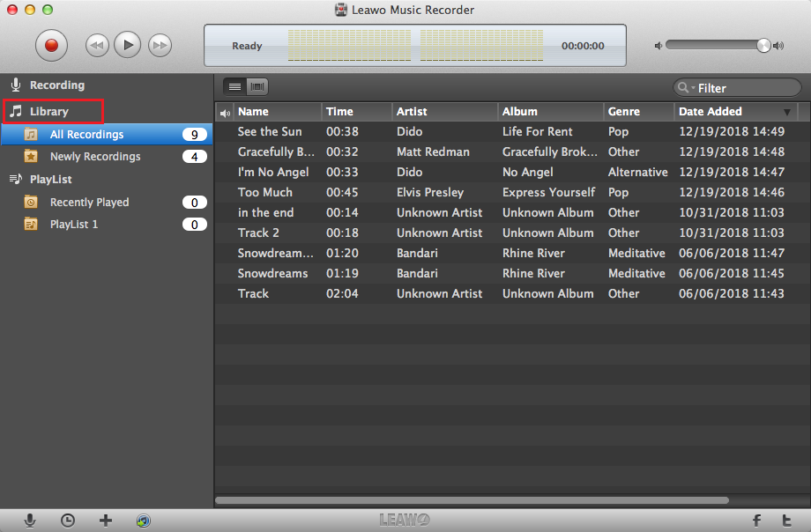Skip to previous track with rewind button

[97, 44]
